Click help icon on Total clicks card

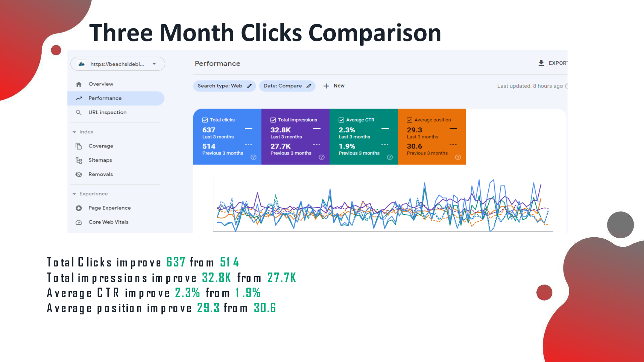pyautogui.click(x=254, y=157)
